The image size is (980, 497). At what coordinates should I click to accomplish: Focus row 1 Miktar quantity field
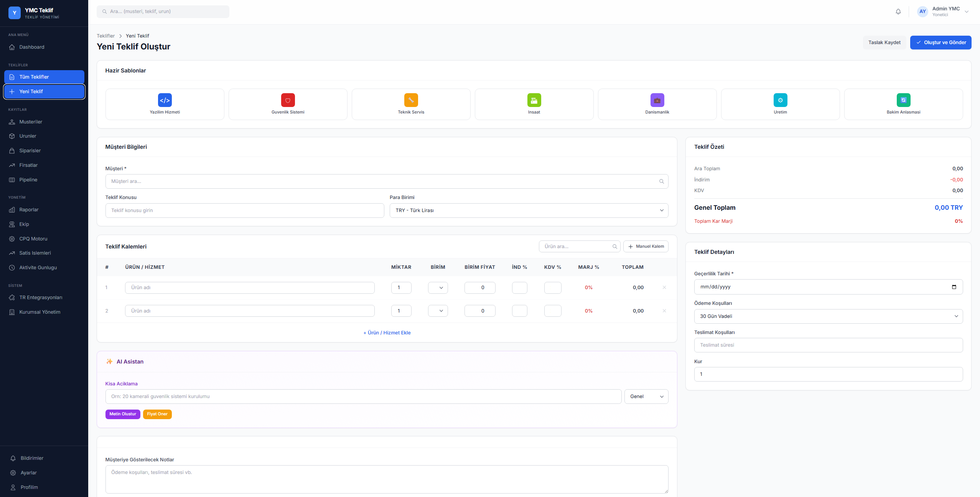401,288
